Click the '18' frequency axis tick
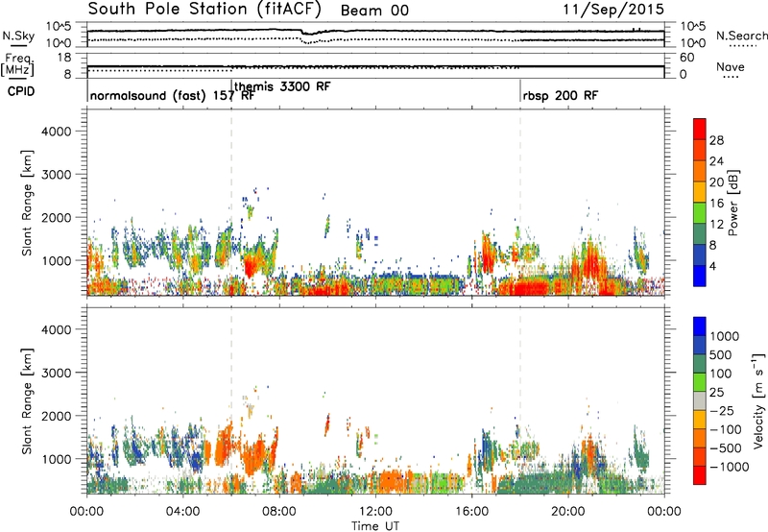Image resolution: width=768 pixels, height=532 pixels. click(64, 58)
